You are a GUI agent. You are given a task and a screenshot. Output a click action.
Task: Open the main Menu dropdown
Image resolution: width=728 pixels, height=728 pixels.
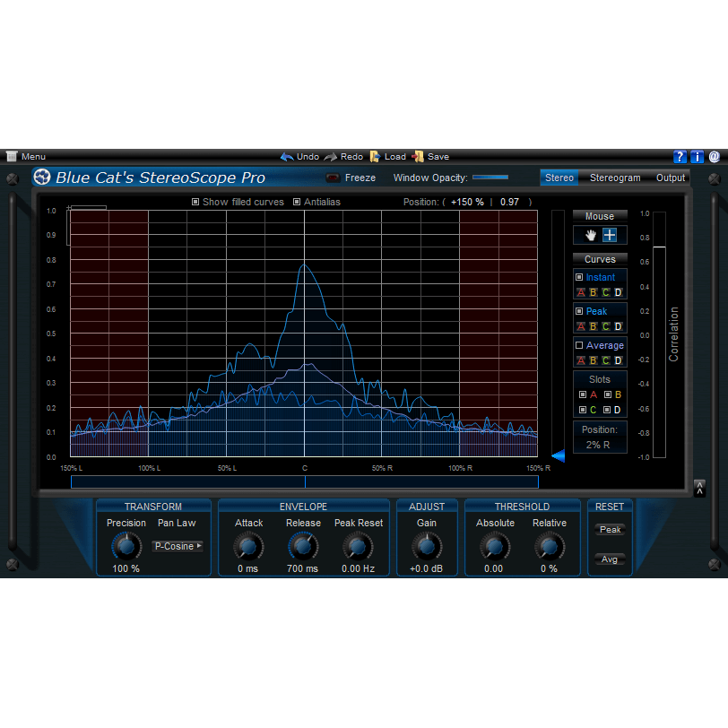coord(25,156)
